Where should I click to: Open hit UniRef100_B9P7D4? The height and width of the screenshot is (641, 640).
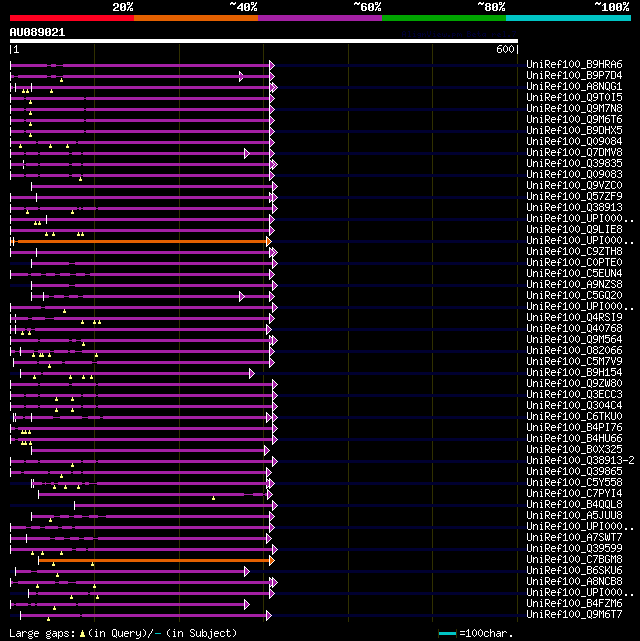tap(574, 76)
